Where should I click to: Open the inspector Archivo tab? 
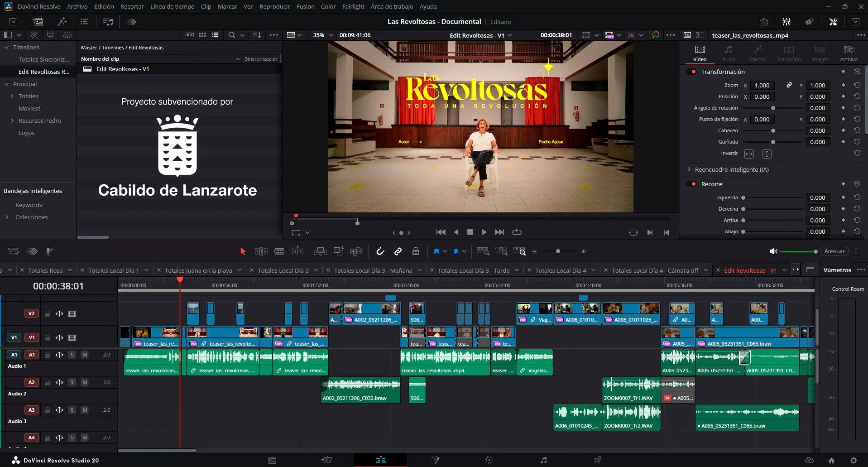pyautogui.click(x=849, y=53)
